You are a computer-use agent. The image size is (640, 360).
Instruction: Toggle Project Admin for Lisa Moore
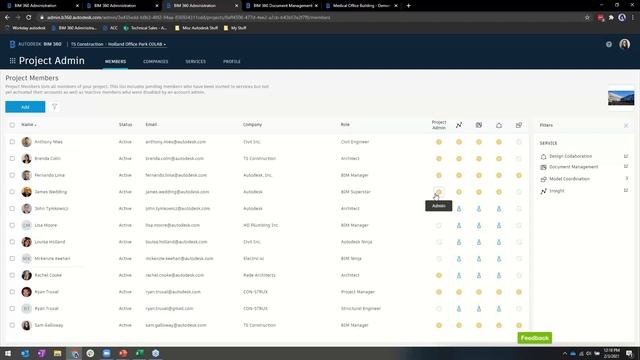click(x=439, y=225)
